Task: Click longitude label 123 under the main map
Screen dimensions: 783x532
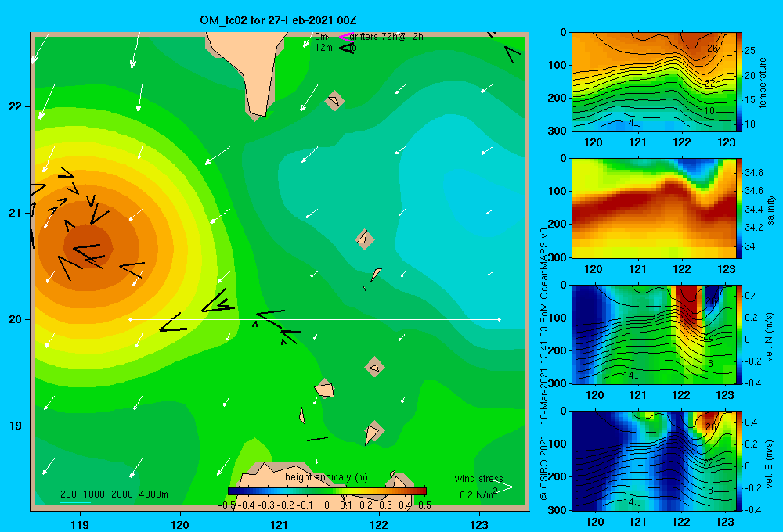Action: [x=479, y=525]
